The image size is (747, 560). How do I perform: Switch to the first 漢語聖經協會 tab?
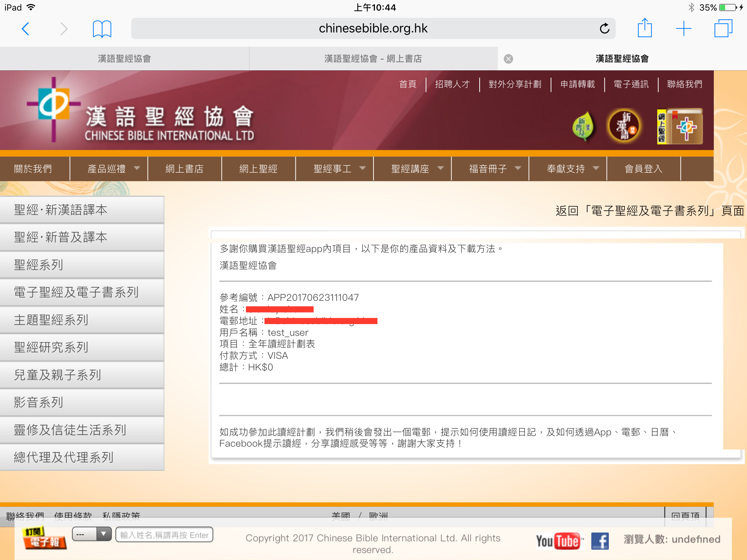(124, 59)
